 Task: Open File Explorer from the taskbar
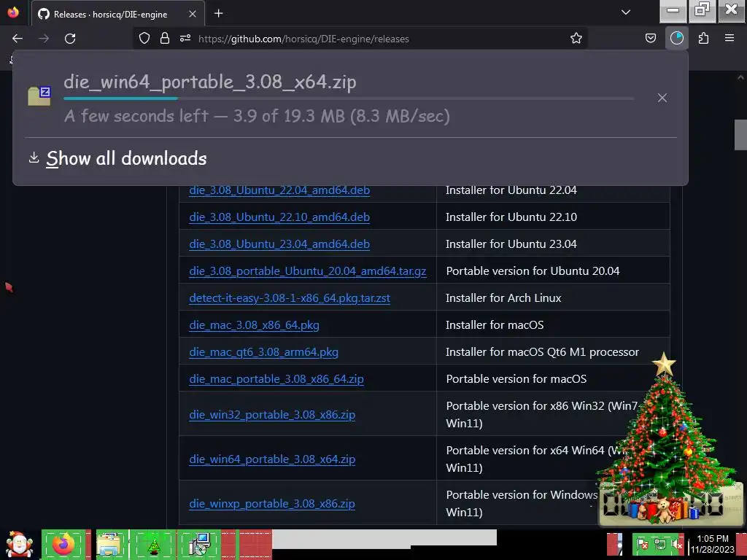(x=109, y=544)
